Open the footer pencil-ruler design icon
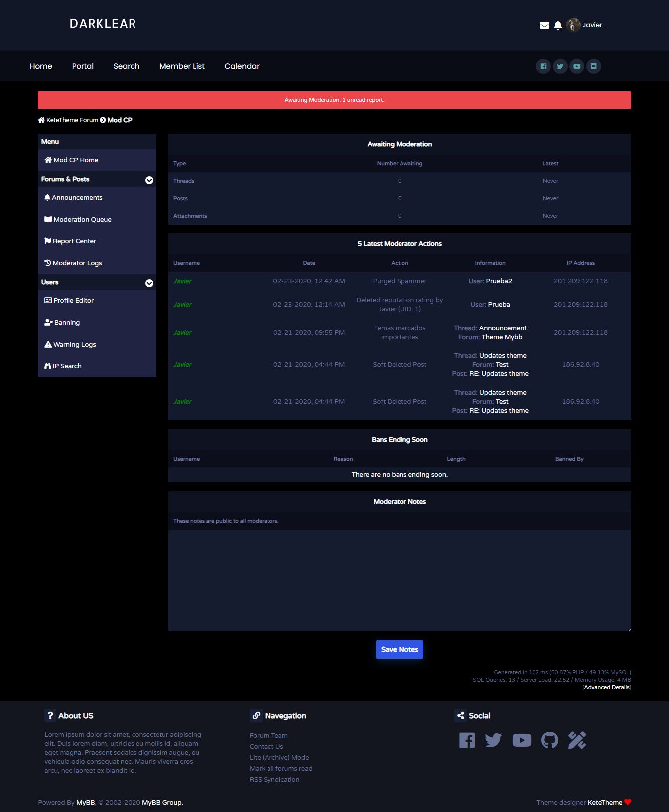The width and height of the screenshot is (669, 812). click(x=577, y=740)
